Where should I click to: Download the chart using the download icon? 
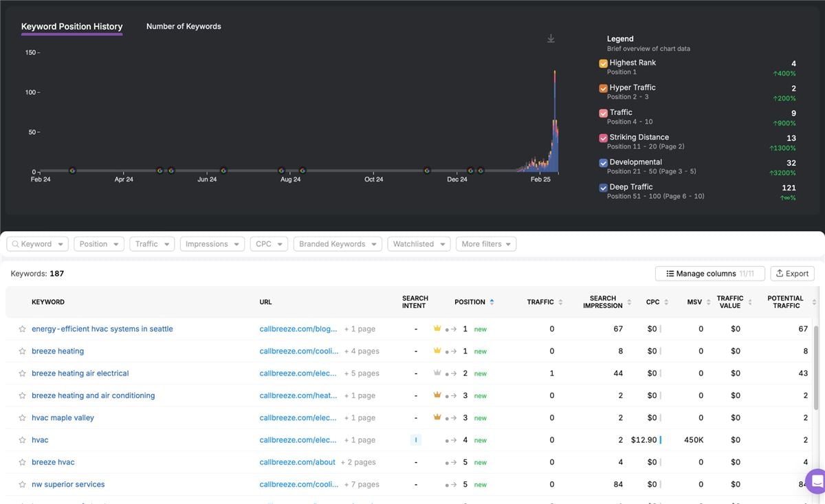pyautogui.click(x=551, y=39)
